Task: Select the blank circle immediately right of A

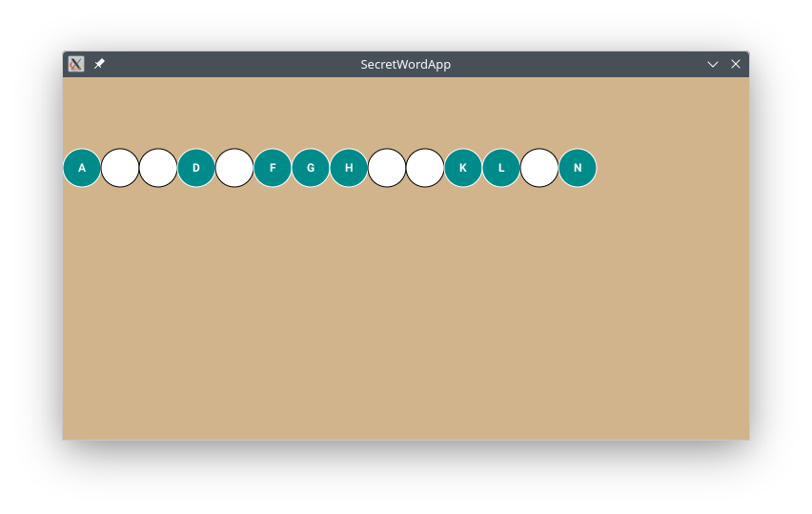Action: 120,168
